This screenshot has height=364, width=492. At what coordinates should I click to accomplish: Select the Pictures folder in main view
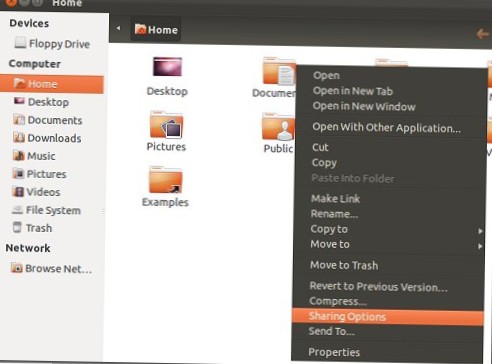166,125
